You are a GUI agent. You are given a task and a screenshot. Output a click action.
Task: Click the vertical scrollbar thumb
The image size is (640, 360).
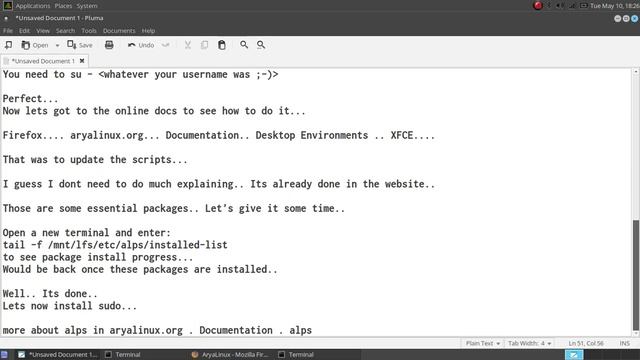pos(636,276)
